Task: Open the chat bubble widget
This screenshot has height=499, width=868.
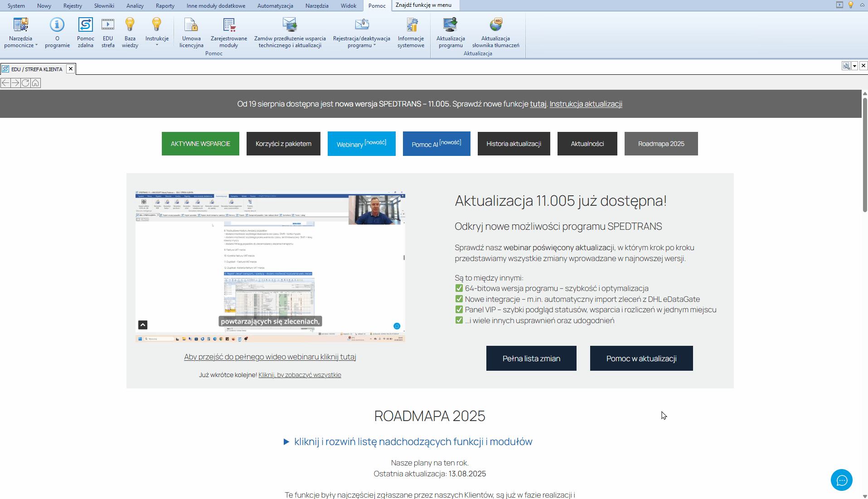Action: pos(841,480)
